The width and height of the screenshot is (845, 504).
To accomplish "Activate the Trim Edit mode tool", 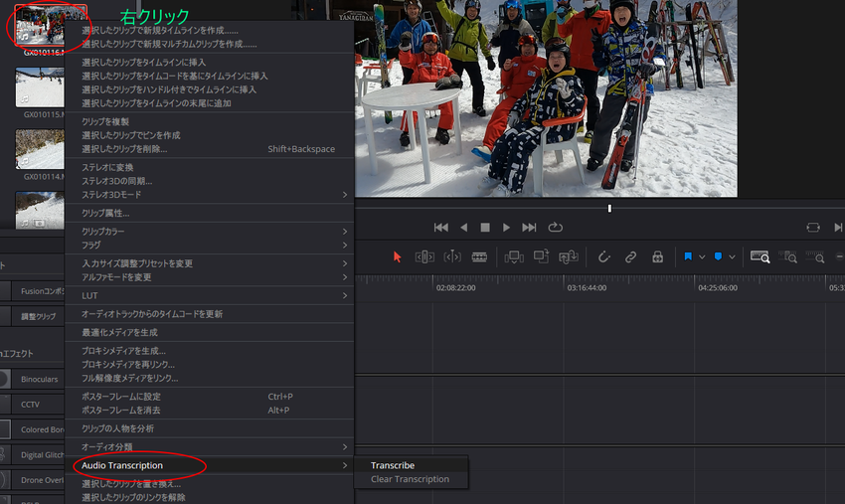I will pos(424,257).
